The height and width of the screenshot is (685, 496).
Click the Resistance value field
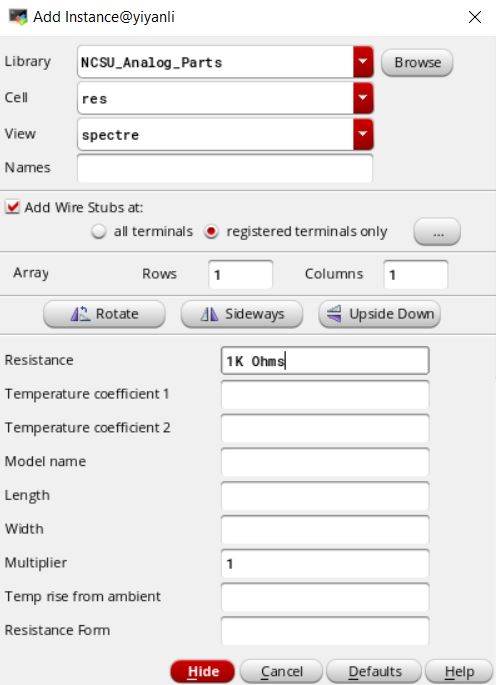(325, 361)
